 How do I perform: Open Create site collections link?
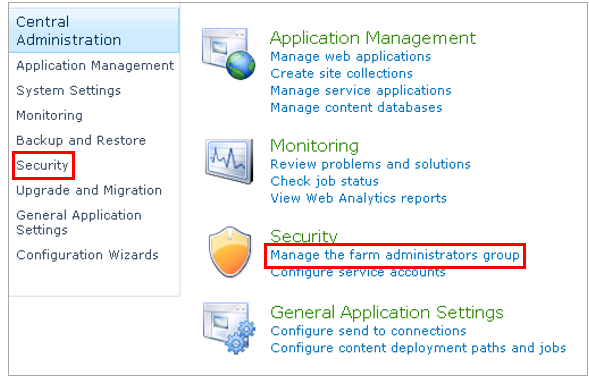tap(341, 73)
